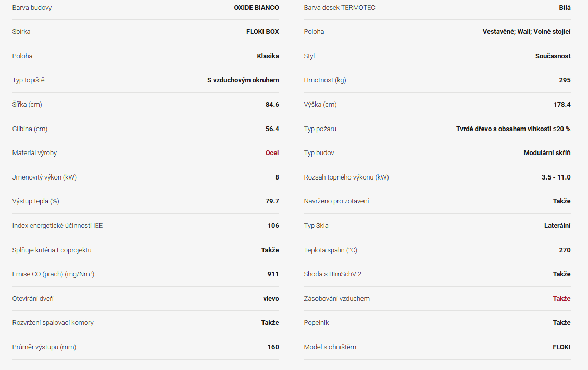
Task: Click the red 'Ocel' material link
Action: click(x=272, y=153)
